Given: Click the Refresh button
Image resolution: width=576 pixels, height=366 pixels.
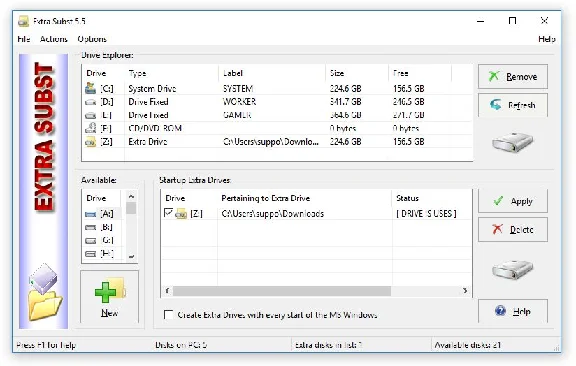Looking at the screenshot, I should (x=513, y=105).
